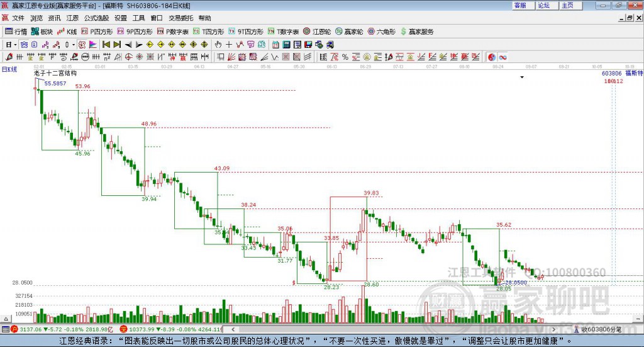Click the down arrow at chart right edge
Viewport: 644px width, 347px height.
point(638,319)
